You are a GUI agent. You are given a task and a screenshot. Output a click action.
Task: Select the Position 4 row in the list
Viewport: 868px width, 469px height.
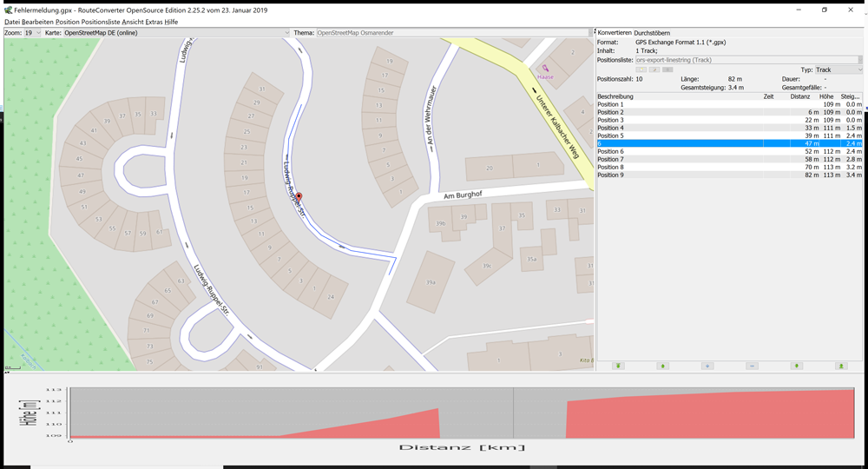pyautogui.click(x=610, y=128)
